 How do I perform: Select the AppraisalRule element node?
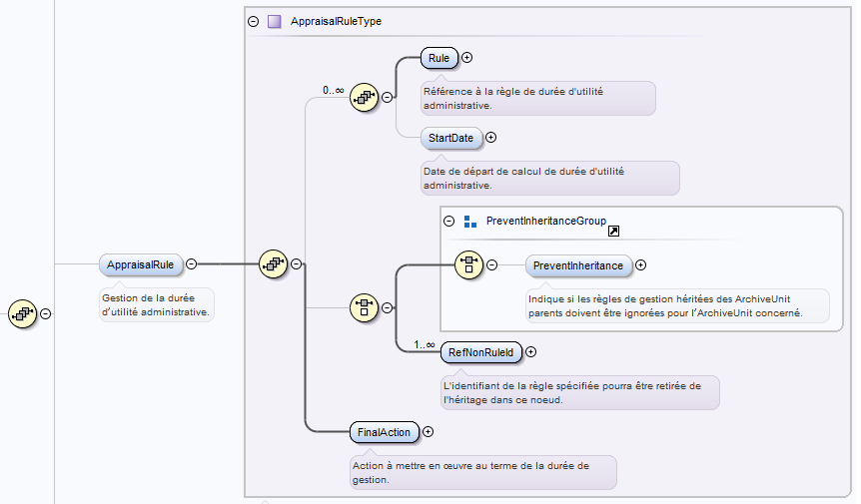(x=141, y=264)
